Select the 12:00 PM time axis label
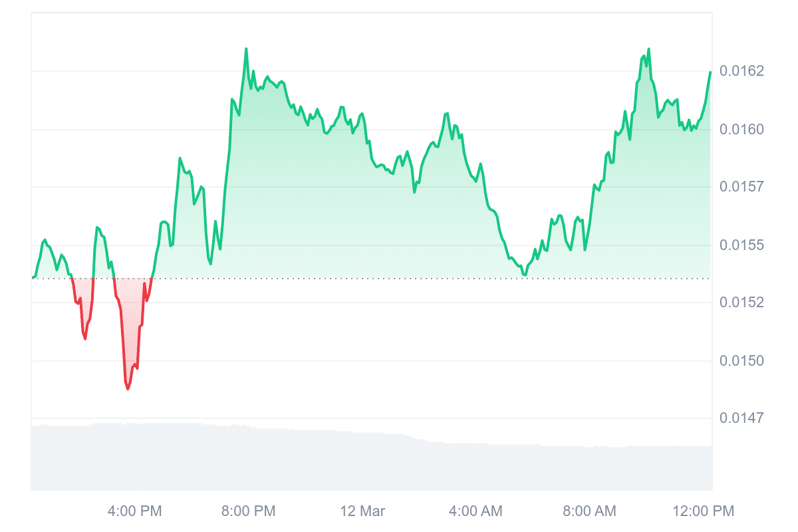 pos(702,511)
